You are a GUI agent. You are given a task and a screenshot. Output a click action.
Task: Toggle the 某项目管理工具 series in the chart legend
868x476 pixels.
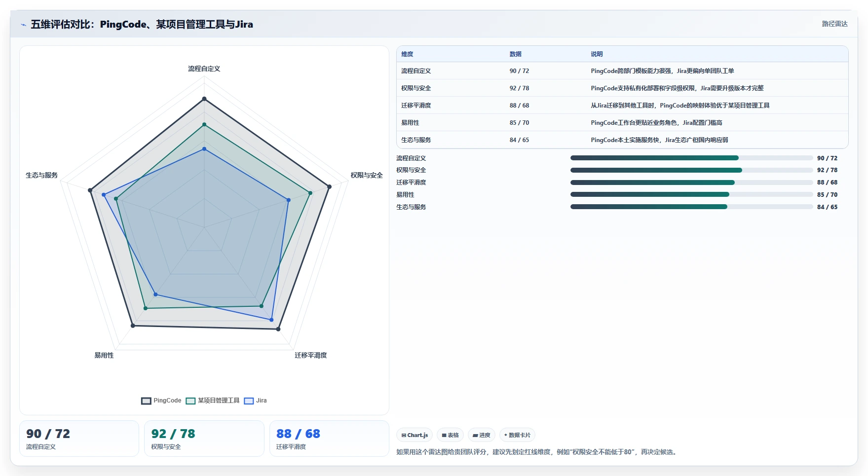(x=213, y=401)
